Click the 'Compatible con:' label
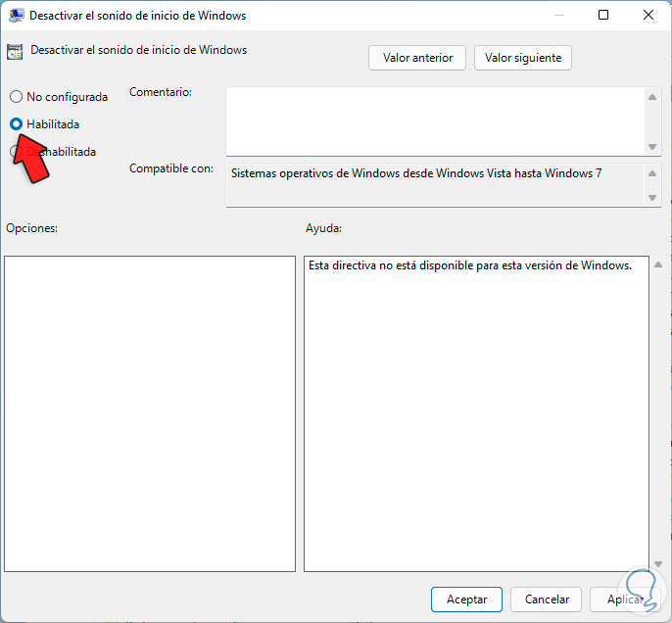The height and width of the screenshot is (623, 672). 171,168
